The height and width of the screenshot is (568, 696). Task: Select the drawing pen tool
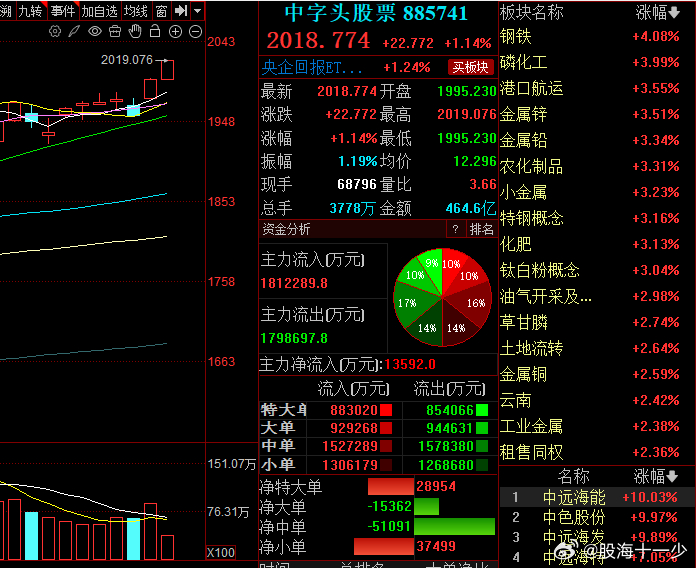click(74, 31)
